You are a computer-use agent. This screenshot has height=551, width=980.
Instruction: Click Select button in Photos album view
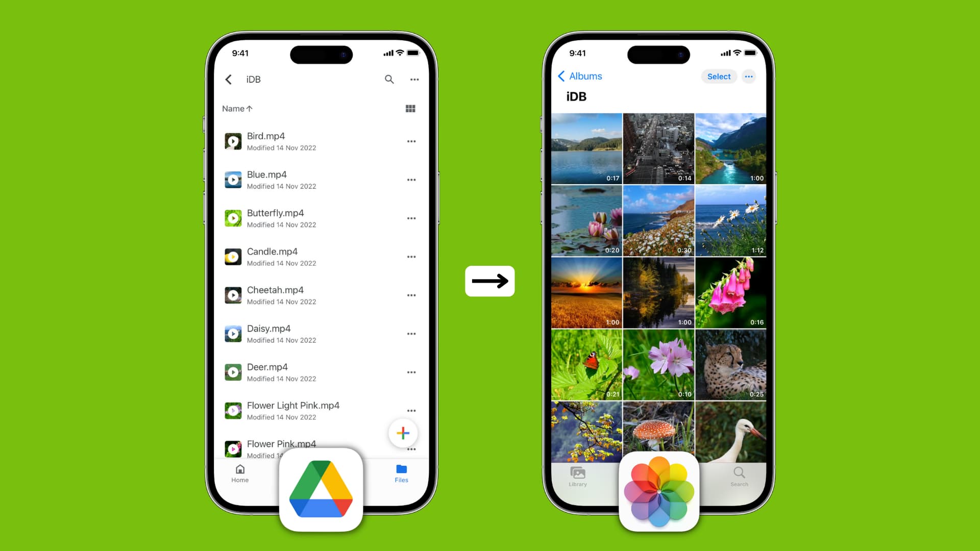point(718,76)
